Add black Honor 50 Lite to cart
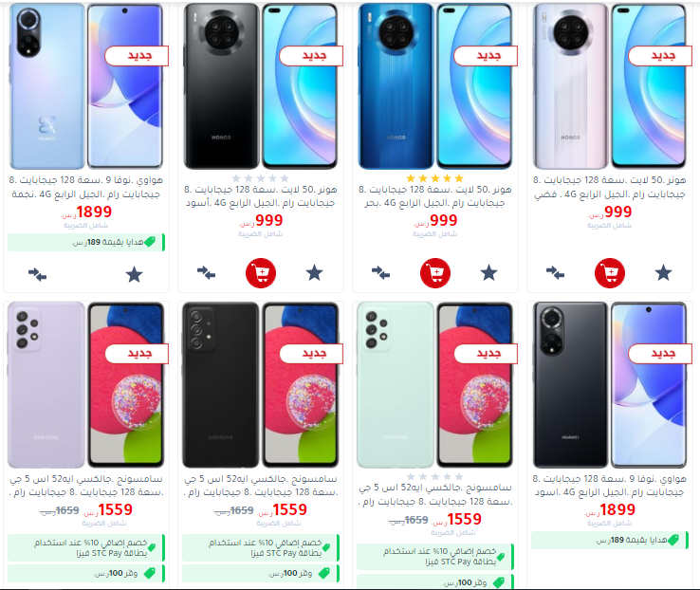 click(x=261, y=272)
